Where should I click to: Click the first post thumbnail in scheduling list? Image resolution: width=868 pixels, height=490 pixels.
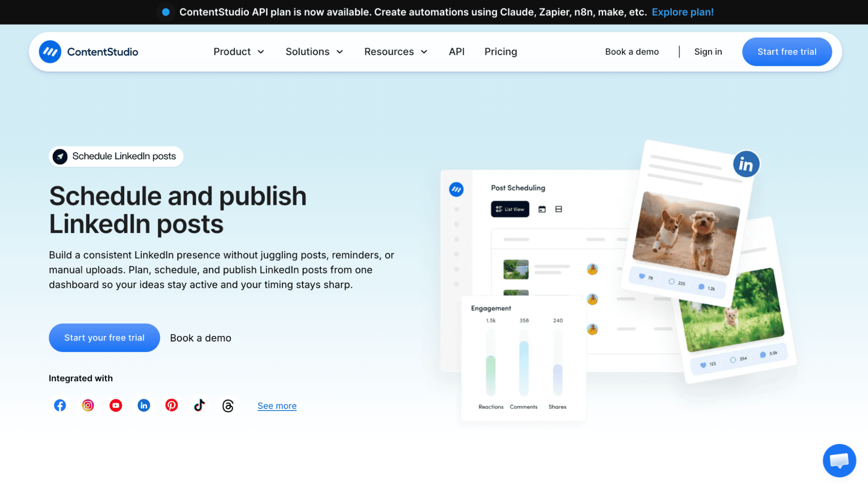[516, 270]
